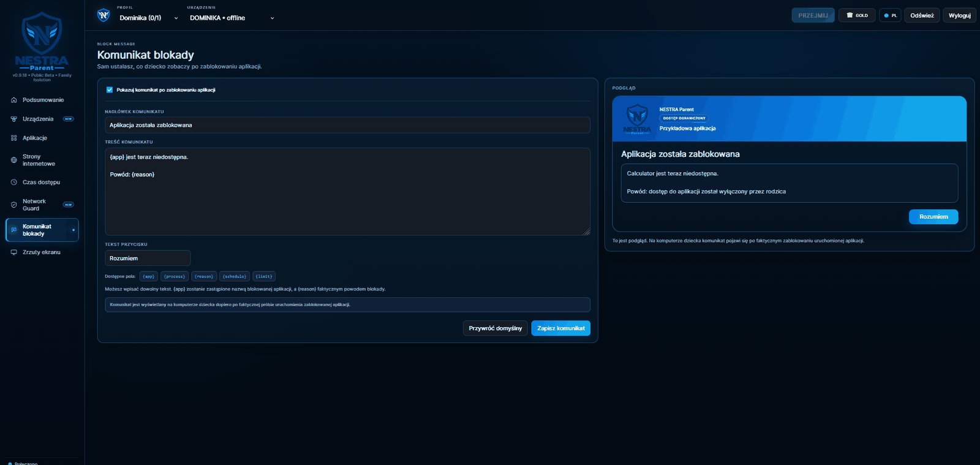Screen dimensions: 980x465
Task: Click the large NESTRA Parent sidebar logo
Action: tap(42, 42)
